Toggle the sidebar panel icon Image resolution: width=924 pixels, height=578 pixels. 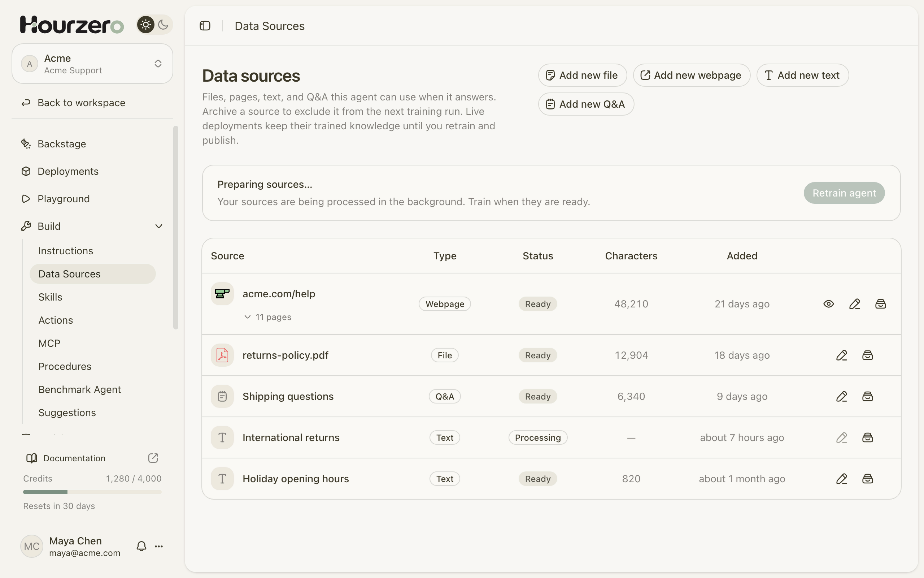point(205,26)
